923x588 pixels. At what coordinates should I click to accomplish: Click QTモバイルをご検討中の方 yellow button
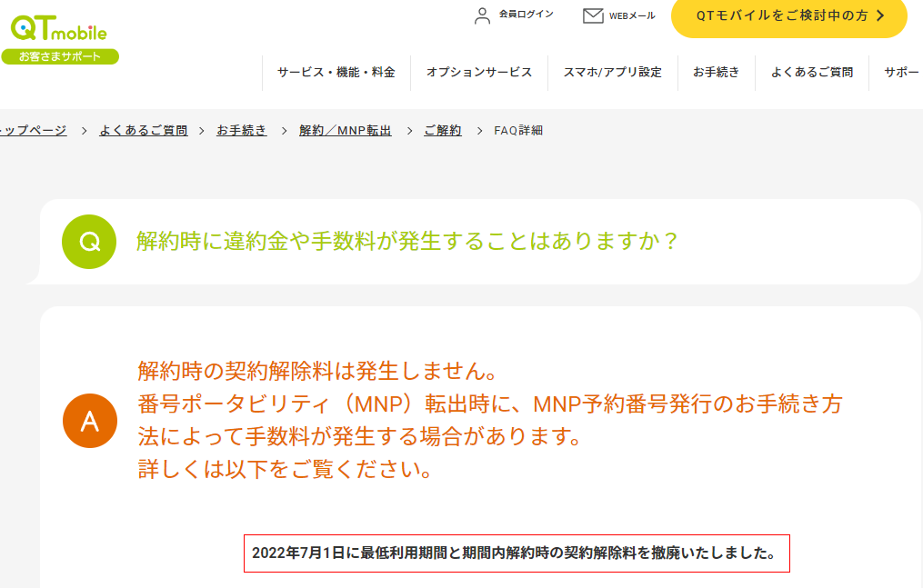click(x=788, y=16)
